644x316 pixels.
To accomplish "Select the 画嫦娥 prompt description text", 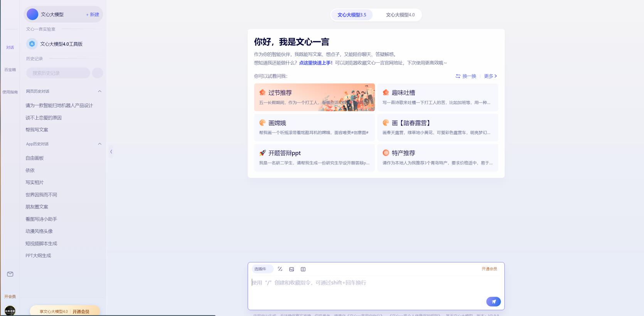I will click(x=314, y=133).
